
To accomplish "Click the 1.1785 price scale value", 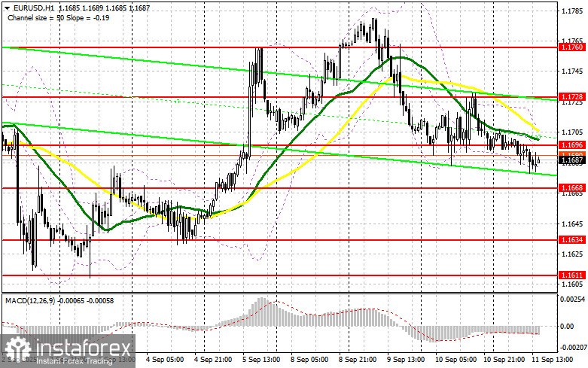I will [x=572, y=11].
